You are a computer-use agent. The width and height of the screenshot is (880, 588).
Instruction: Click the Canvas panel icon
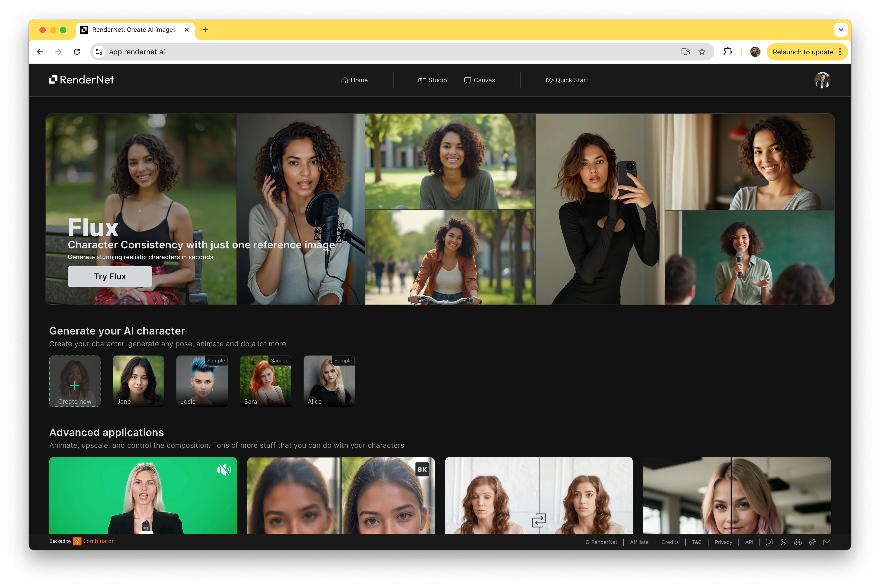pyautogui.click(x=467, y=79)
